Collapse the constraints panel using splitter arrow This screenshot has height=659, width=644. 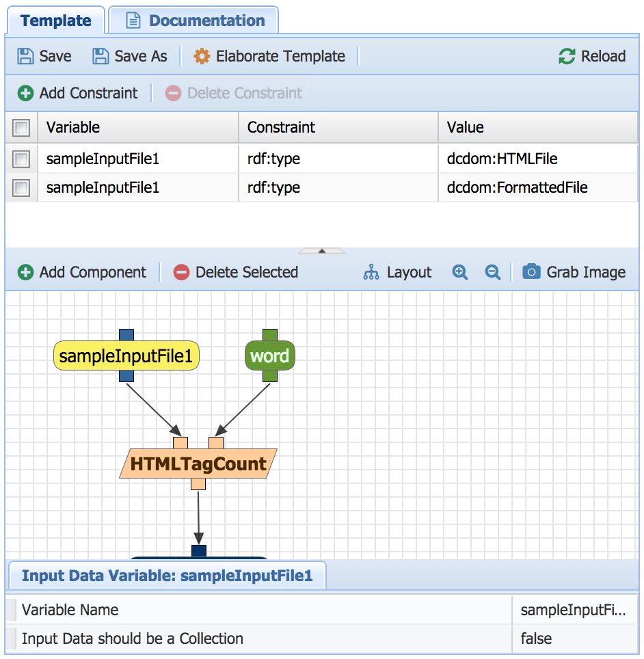322,251
